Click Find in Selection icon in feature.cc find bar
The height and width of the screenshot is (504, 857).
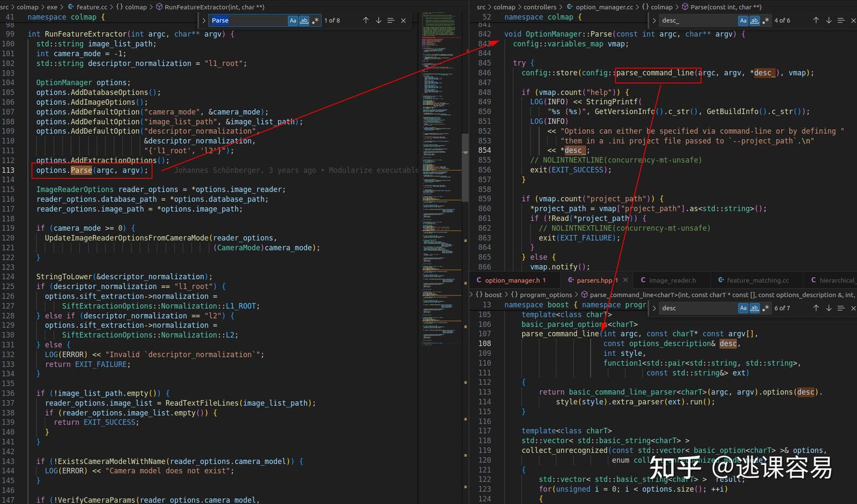coord(391,20)
